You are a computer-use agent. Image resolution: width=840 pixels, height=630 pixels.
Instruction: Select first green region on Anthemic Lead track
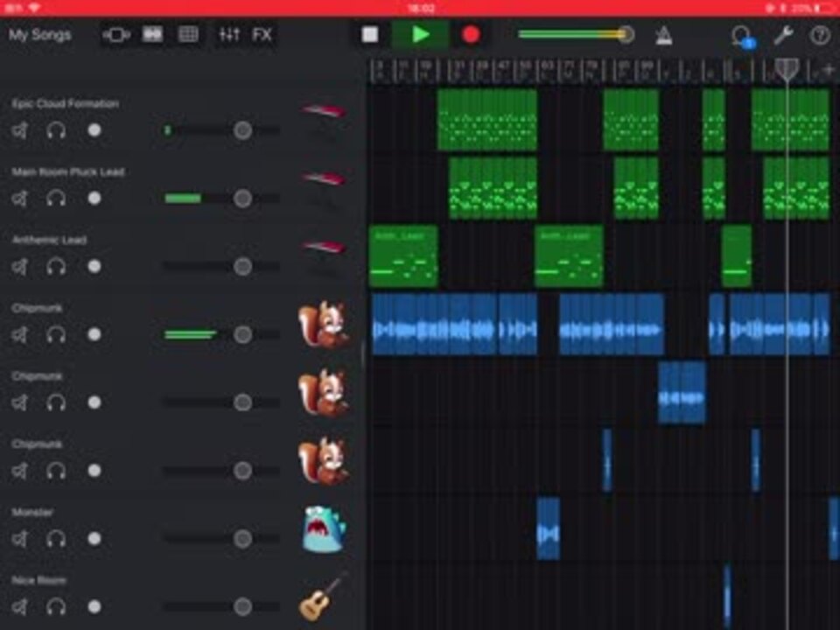[403, 256]
